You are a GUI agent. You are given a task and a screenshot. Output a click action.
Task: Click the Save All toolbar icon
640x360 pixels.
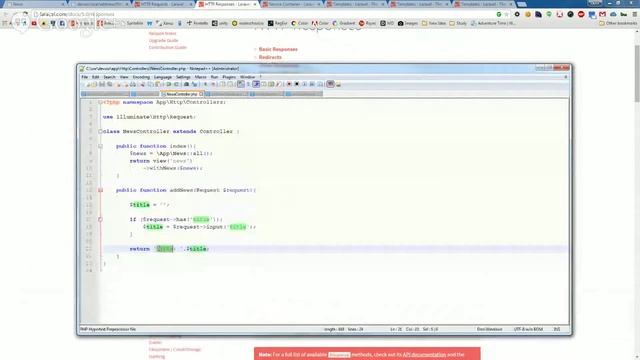tap(110, 84)
